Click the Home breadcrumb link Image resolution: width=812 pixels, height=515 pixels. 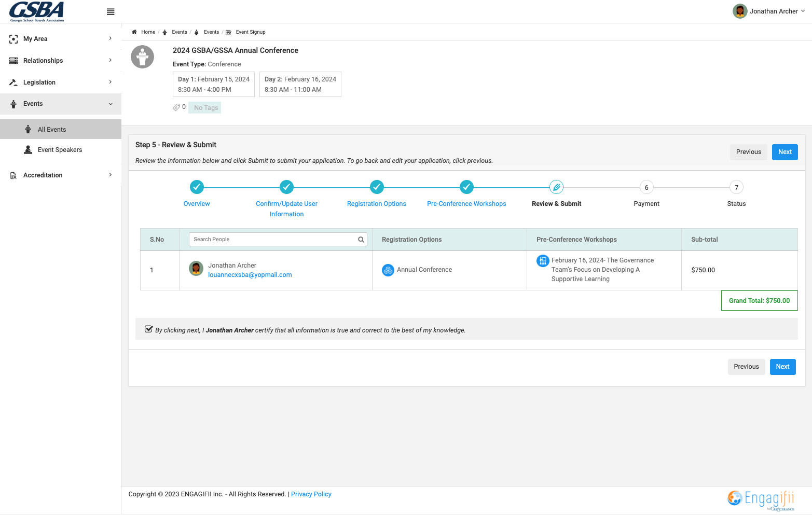148,32
